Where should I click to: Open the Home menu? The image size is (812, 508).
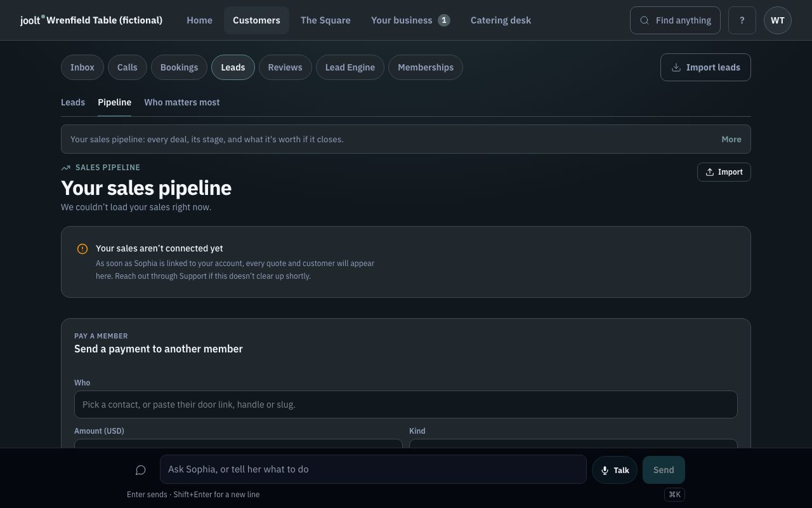(x=199, y=20)
